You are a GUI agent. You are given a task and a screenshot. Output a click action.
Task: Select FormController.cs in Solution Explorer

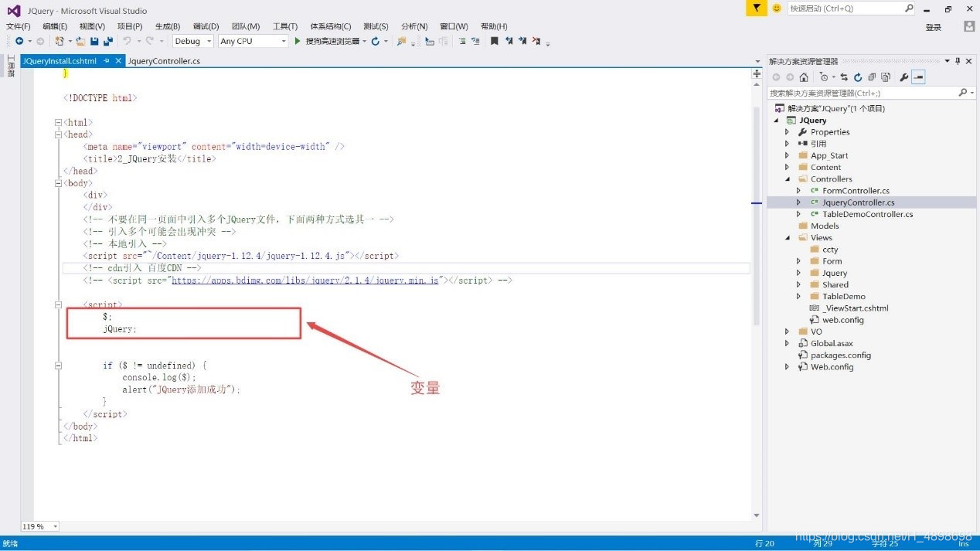click(856, 191)
